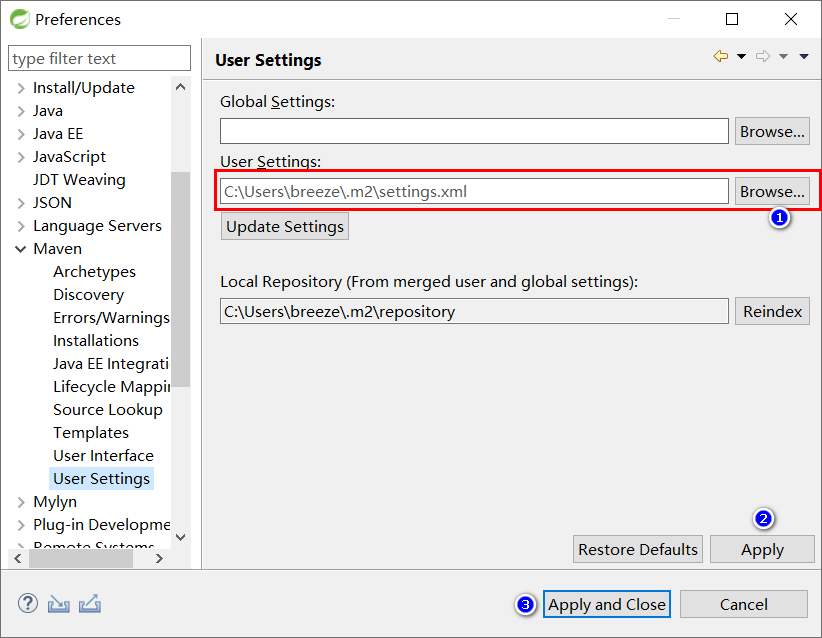Collapse the Maven tree node
The width and height of the screenshot is (822, 638).
pos(20,249)
